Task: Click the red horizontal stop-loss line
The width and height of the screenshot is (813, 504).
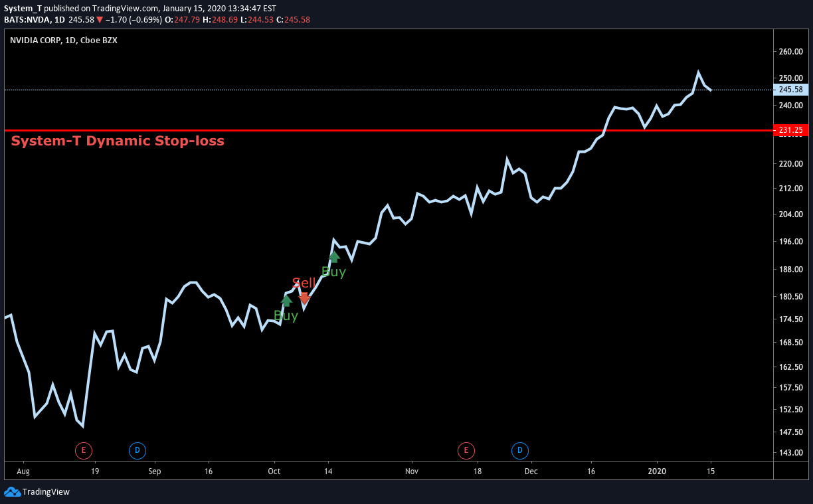Action: coord(387,131)
